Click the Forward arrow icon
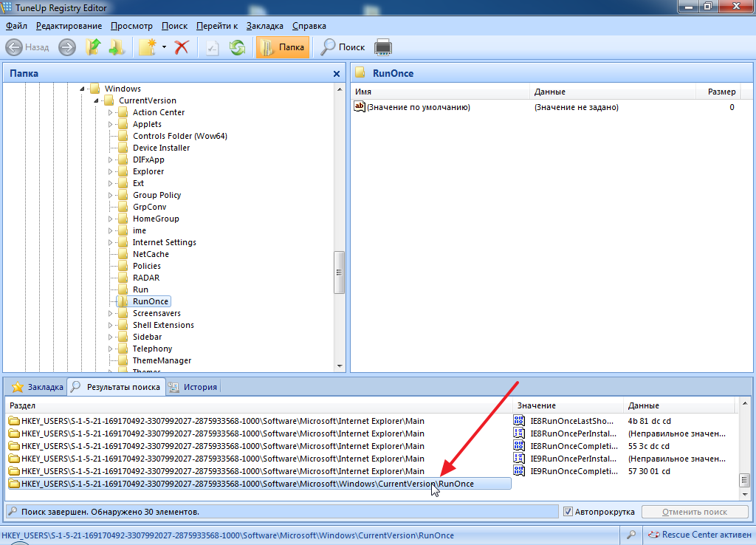The image size is (756, 545). (67, 47)
